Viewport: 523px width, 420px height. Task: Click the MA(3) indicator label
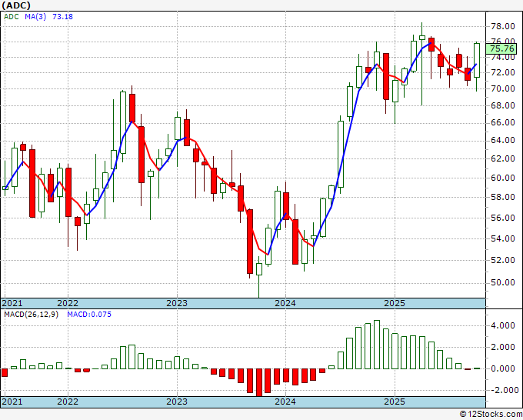35,16
